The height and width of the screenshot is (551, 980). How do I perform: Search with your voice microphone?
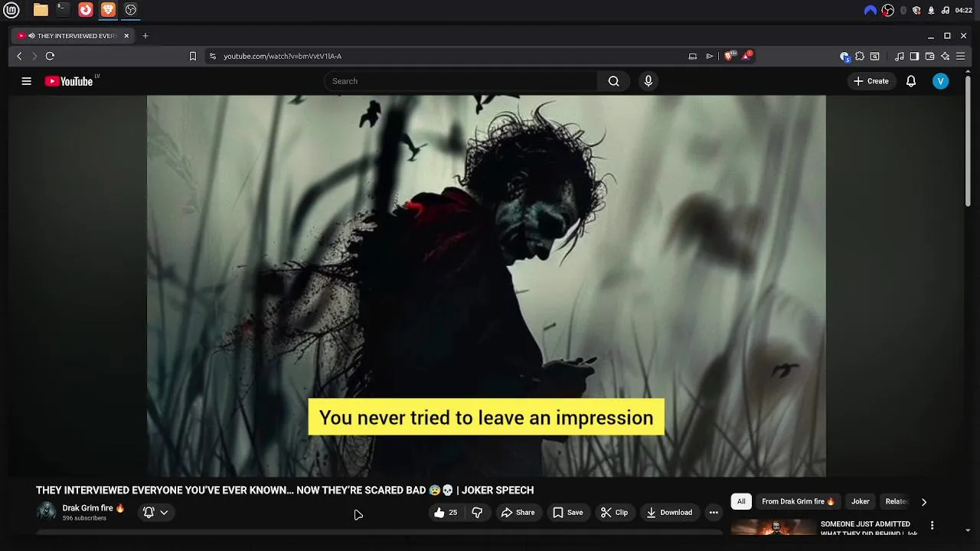(x=648, y=81)
